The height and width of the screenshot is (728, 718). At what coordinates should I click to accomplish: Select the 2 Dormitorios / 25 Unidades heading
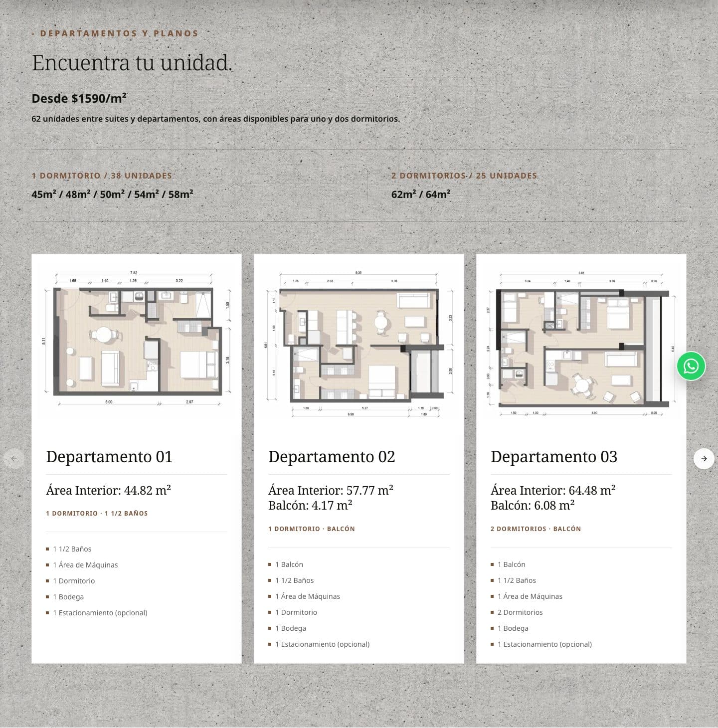pyautogui.click(x=464, y=176)
